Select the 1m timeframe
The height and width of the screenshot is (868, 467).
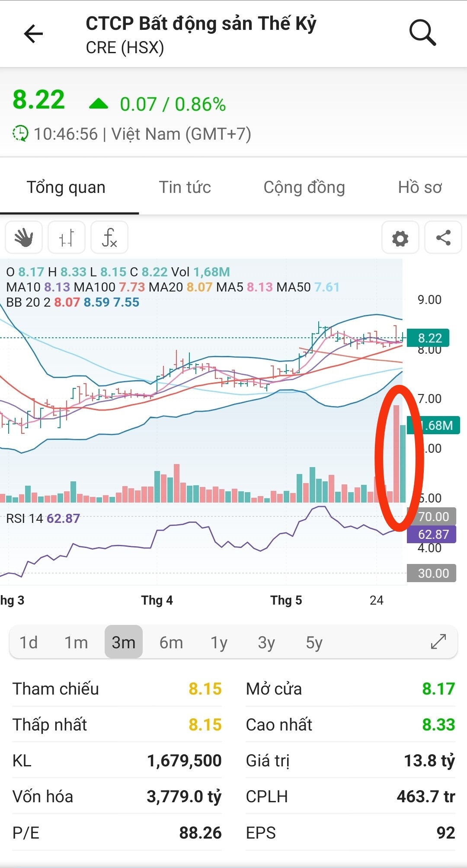pyautogui.click(x=76, y=642)
